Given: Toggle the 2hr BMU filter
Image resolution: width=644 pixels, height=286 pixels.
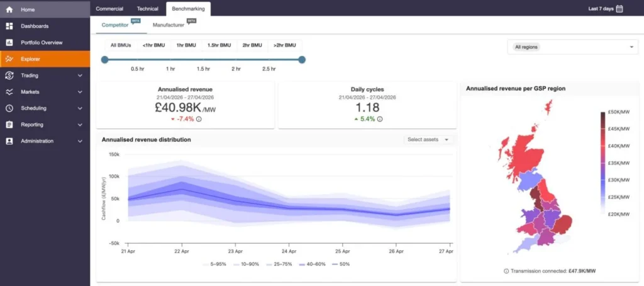Looking at the screenshot, I should (x=252, y=45).
